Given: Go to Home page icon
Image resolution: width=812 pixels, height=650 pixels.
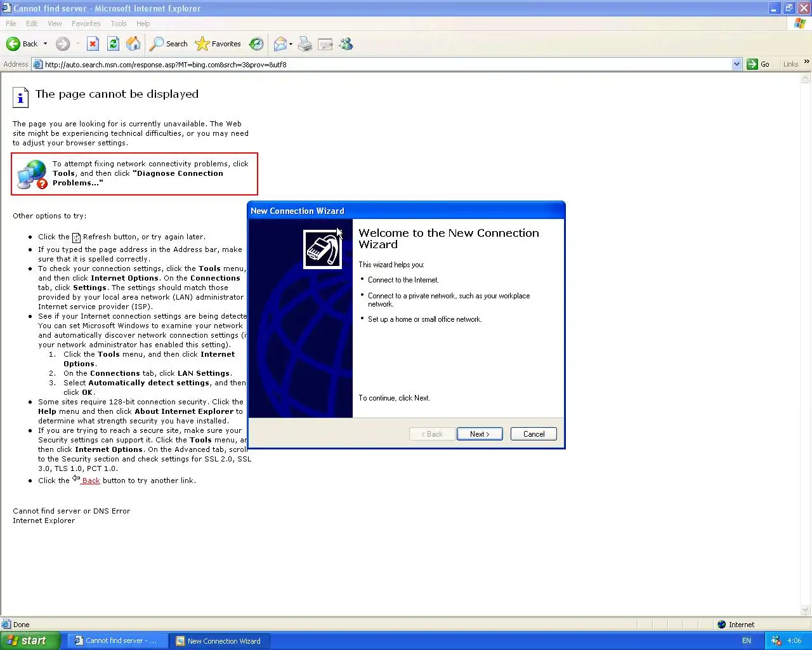Looking at the screenshot, I should tap(133, 44).
